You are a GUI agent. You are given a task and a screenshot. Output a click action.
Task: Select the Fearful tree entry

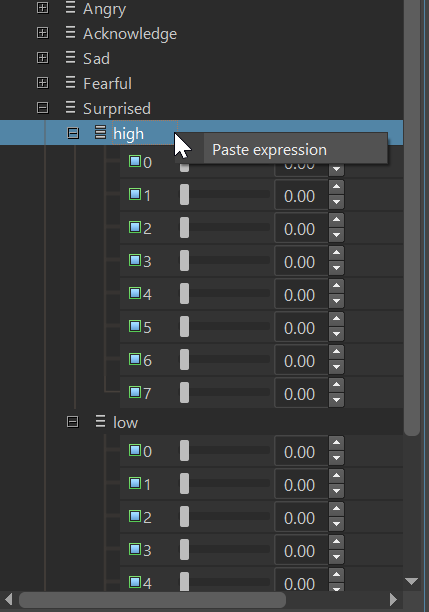(107, 83)
